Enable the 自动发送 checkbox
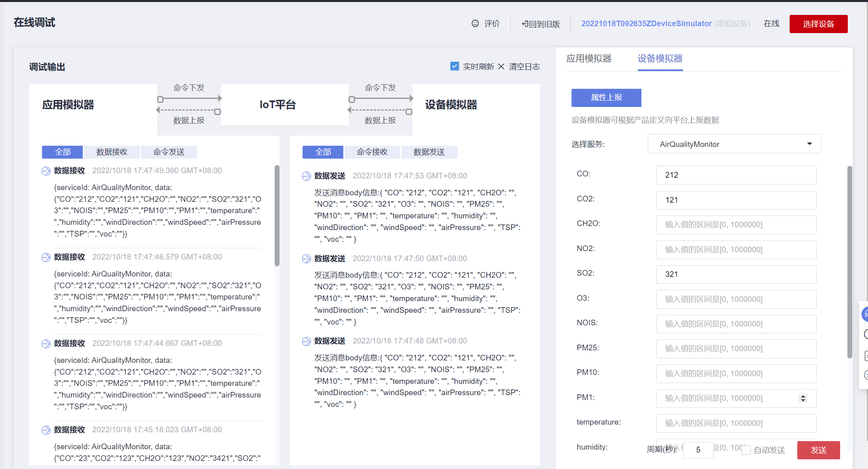 pyautogui.click(x=746, y=450)
